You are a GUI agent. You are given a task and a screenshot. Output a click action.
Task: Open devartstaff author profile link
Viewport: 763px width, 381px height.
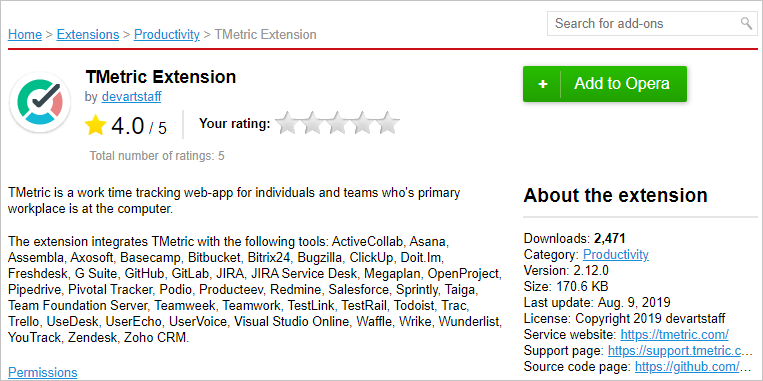pyautogui.click(x=131, y=97)
